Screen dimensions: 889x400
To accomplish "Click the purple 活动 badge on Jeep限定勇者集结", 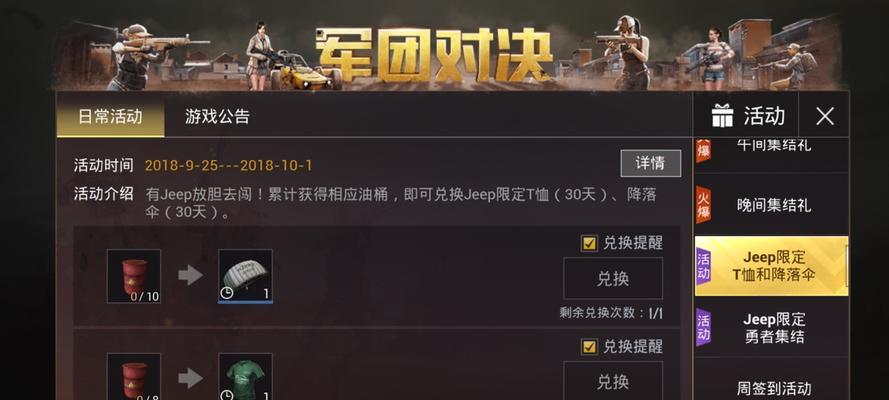I will [x=703, y=327].
